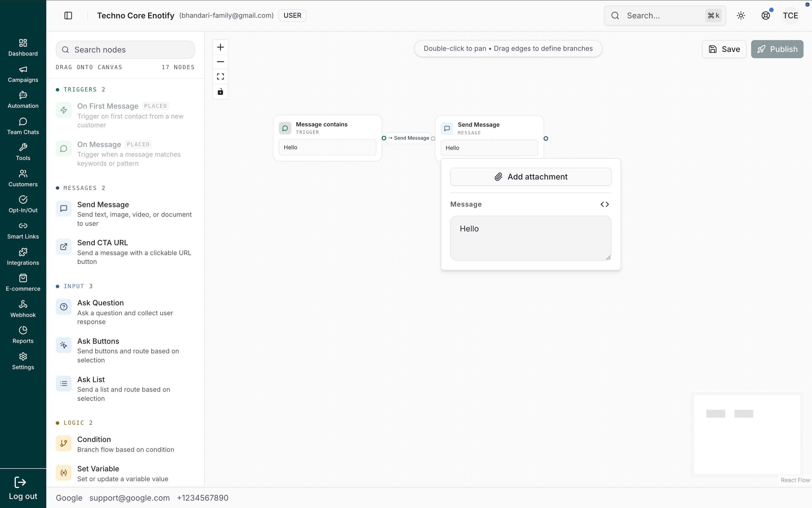Click the Save button
This screenshot has width=812, height=508.
724,49
